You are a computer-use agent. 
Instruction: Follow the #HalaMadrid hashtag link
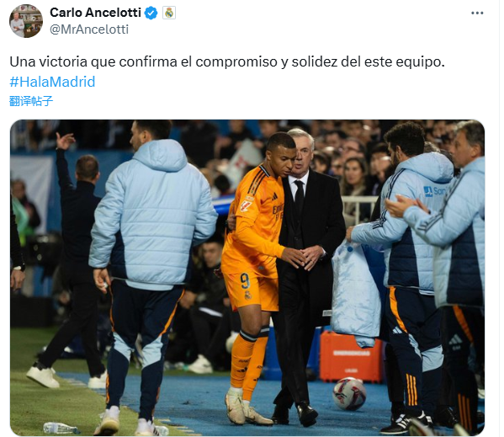click(x=52, y=82)
